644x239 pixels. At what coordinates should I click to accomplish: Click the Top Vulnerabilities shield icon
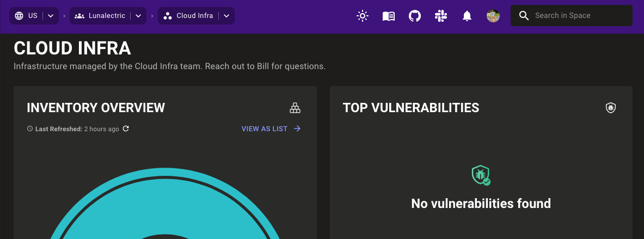click(611, 108)
